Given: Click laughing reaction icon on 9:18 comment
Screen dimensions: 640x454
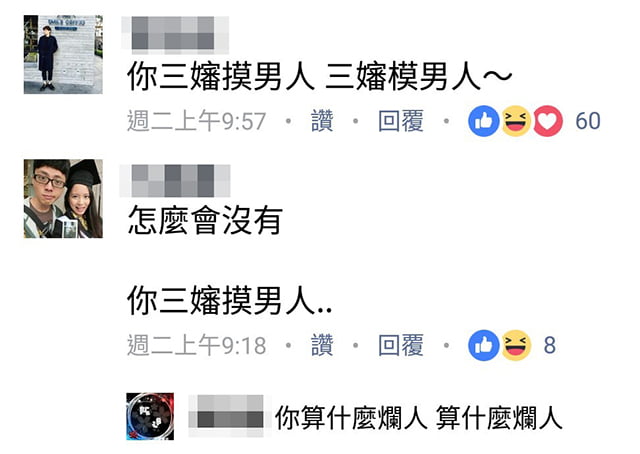Looking at the screenshot, I should tap(516, 345).
